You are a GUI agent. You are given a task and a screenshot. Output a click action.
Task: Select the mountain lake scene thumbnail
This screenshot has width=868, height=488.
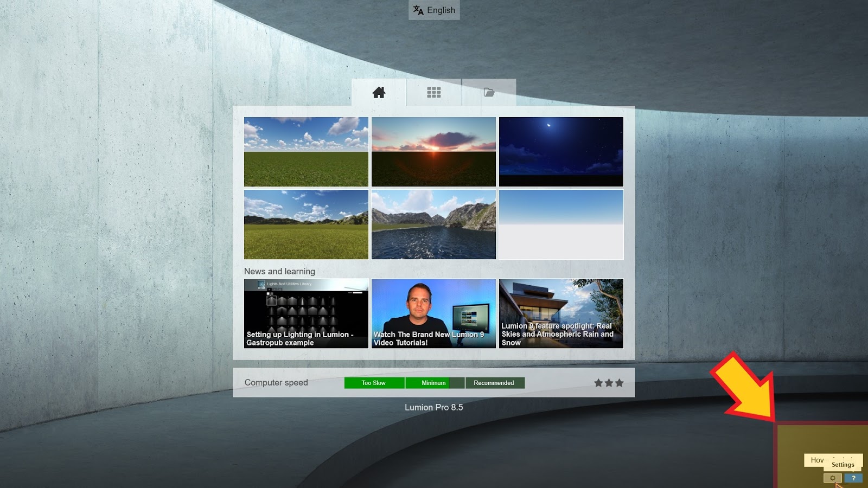pos(433,224)
